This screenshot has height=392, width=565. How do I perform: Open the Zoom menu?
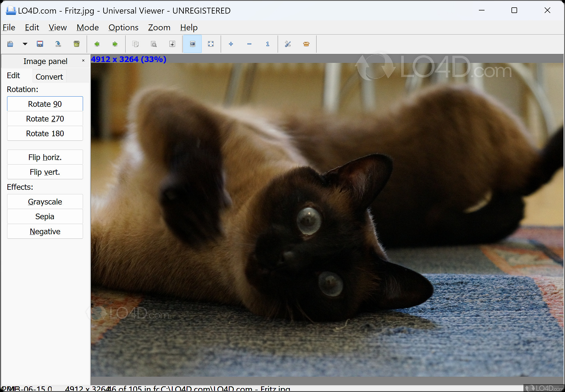pyautogui.click(x=159, y=27)
